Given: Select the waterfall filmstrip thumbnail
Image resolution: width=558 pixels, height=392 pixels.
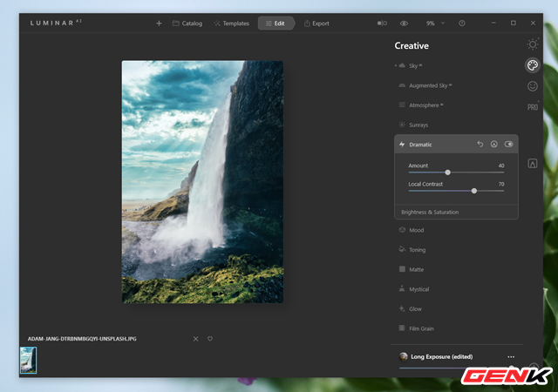Looking at the screenshot, I should pyautogui.click(x=28, y=360).
